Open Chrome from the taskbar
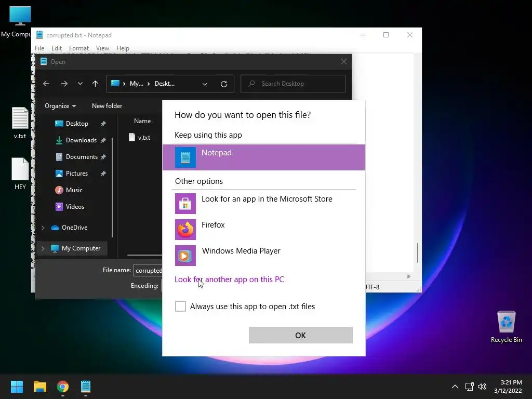Image resolution: width=532 pixels, height=399 pixels. pyautogui.click(x=63, y=387)
